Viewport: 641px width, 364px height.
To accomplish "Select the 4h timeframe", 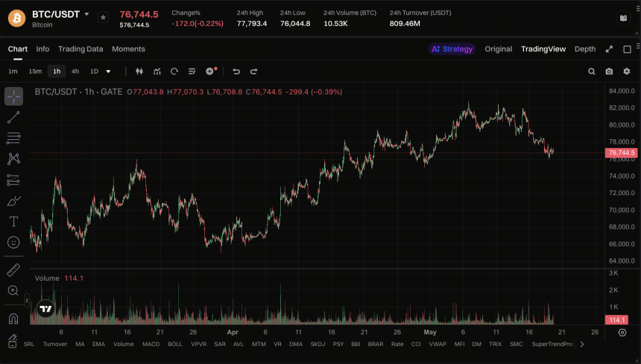I will tap(75, 71).
